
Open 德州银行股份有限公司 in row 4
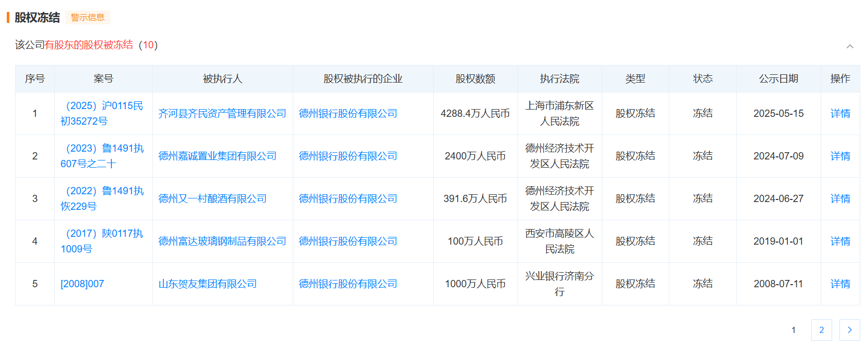coord(348,241)
